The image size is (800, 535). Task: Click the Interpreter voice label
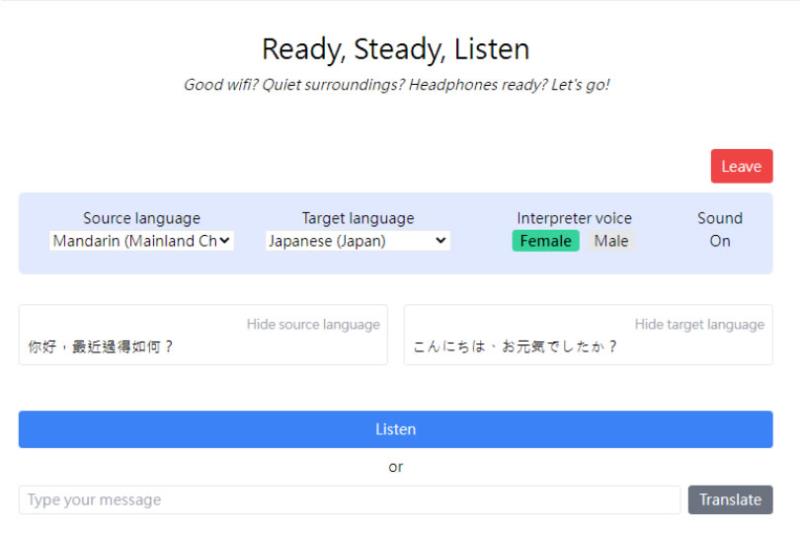coord(574,218)
